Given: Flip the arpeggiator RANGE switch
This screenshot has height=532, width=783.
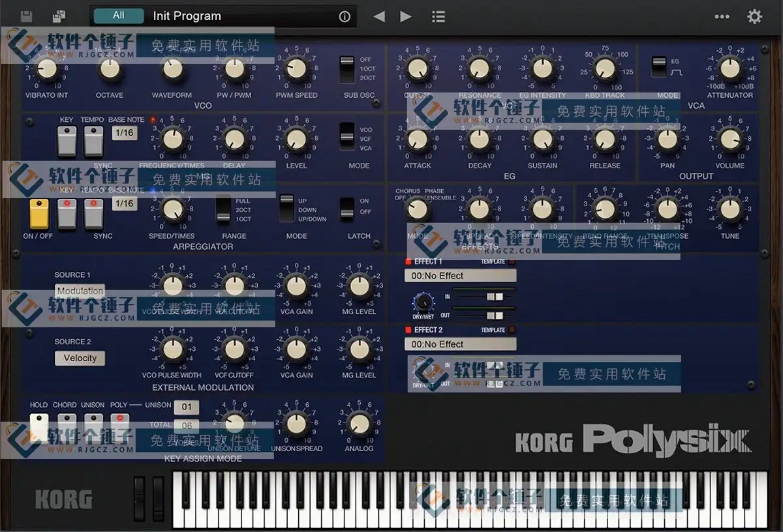Looking at the screenshot, I should click(x=224, y=210).
